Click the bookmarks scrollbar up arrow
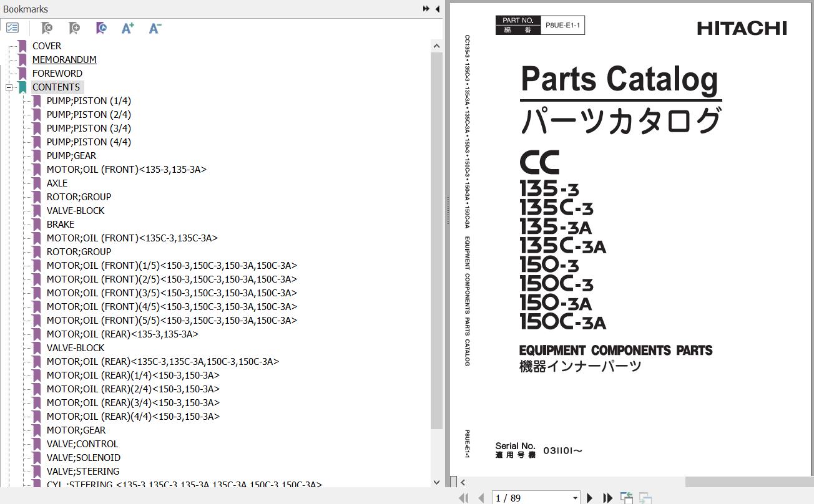 (436, 46)
